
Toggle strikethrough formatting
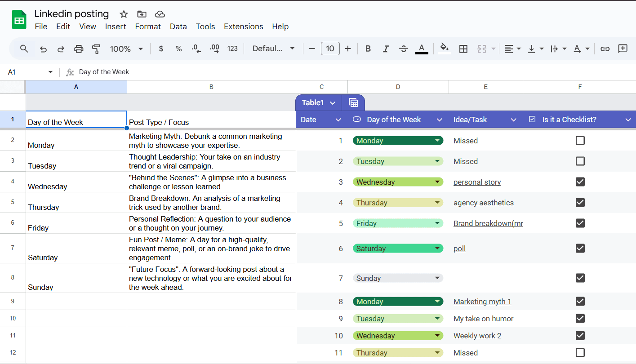tap(404, 49)
